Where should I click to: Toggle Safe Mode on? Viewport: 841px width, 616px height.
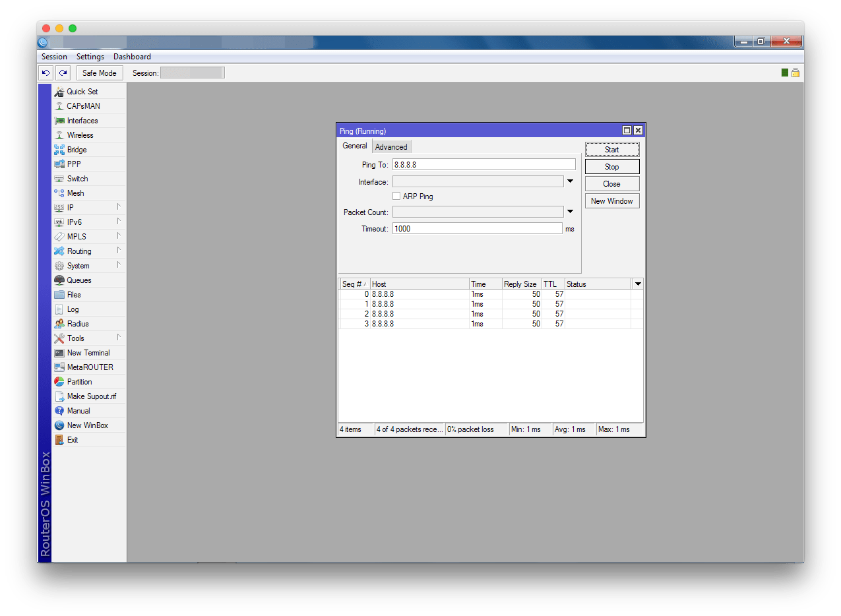[x=99, y=73]
